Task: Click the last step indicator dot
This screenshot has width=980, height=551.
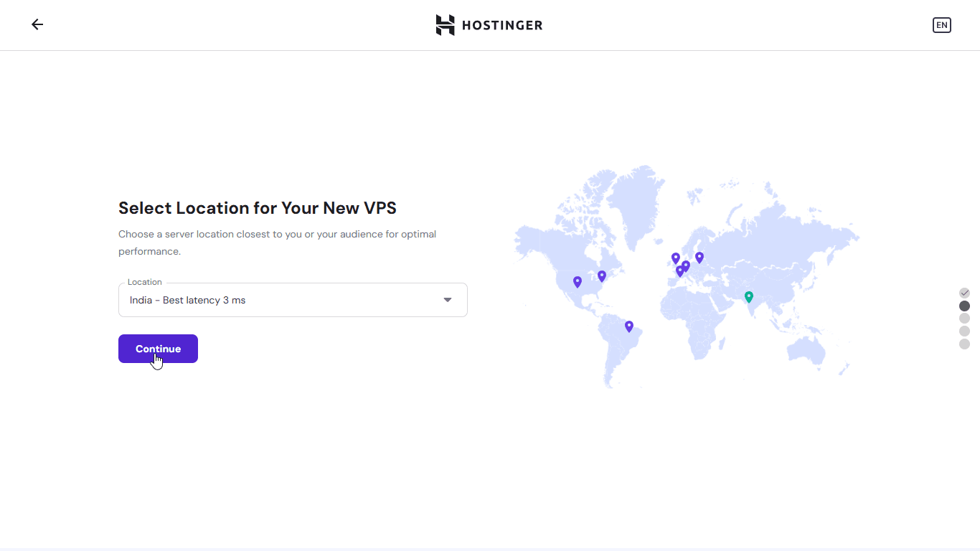Action: pyautogui.click(x=964, y=344)
